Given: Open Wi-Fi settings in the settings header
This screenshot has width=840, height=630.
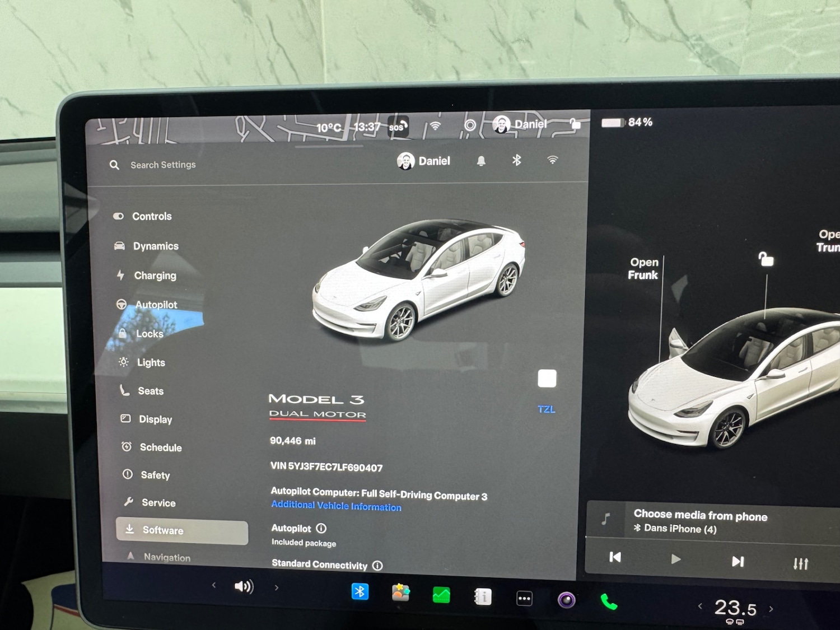Looking at the screenshot, I should coord(552,160).
